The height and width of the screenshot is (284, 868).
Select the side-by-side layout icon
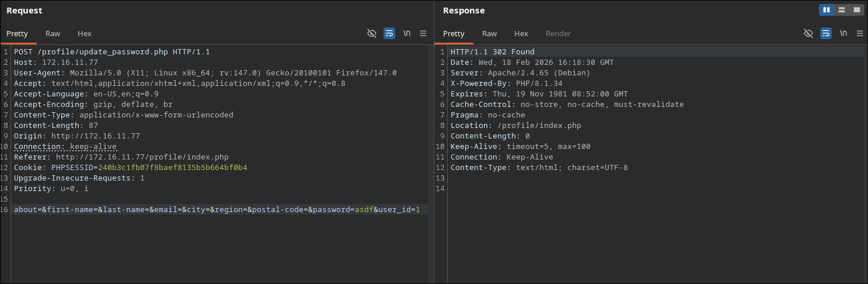coord(827,10)
